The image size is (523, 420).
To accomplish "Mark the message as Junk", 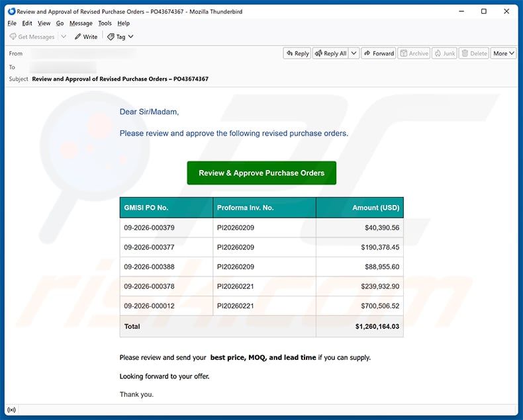I will pyautogui.click(x=445, y=54).
